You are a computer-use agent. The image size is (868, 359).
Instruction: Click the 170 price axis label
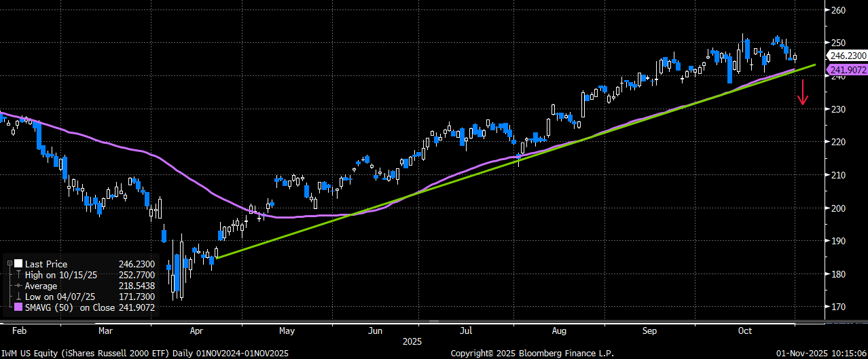click(x=837, y=307)
